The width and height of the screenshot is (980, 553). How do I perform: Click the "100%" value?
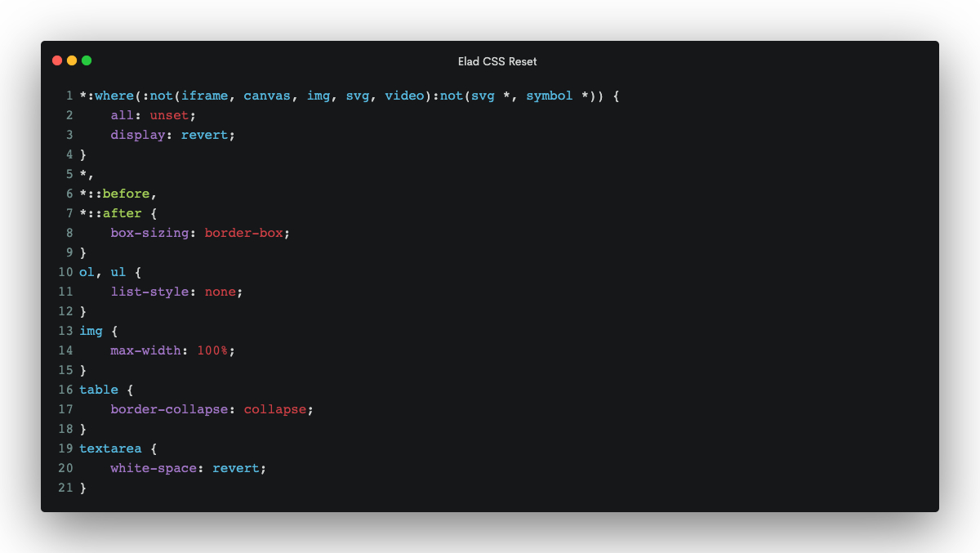[212, 350]
